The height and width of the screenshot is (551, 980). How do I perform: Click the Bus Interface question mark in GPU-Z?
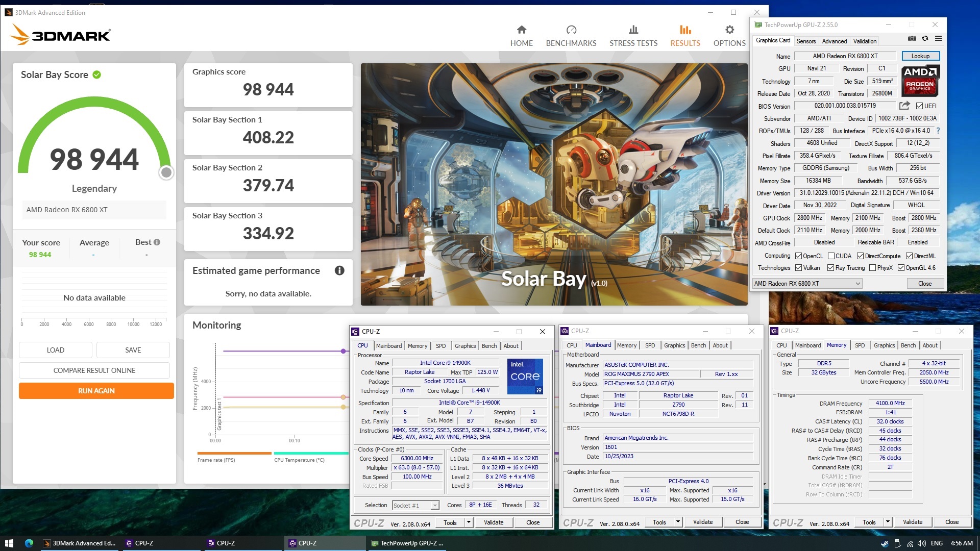[x=938, y=131]
